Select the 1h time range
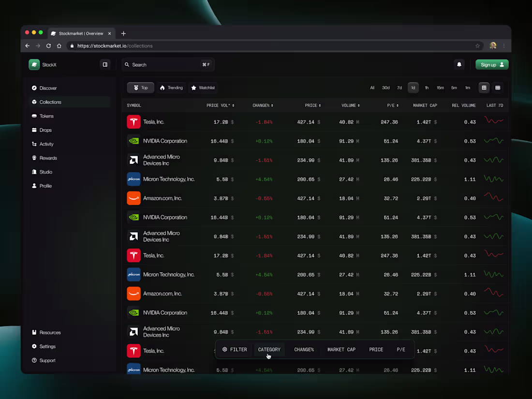Screen dimensions: 532x399 point(427,88)
